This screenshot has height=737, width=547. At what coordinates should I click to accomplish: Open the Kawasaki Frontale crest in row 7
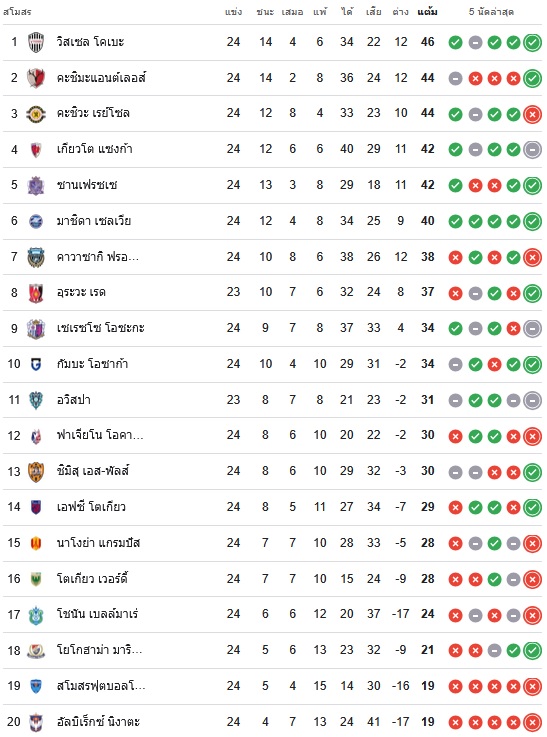[36, 257]
